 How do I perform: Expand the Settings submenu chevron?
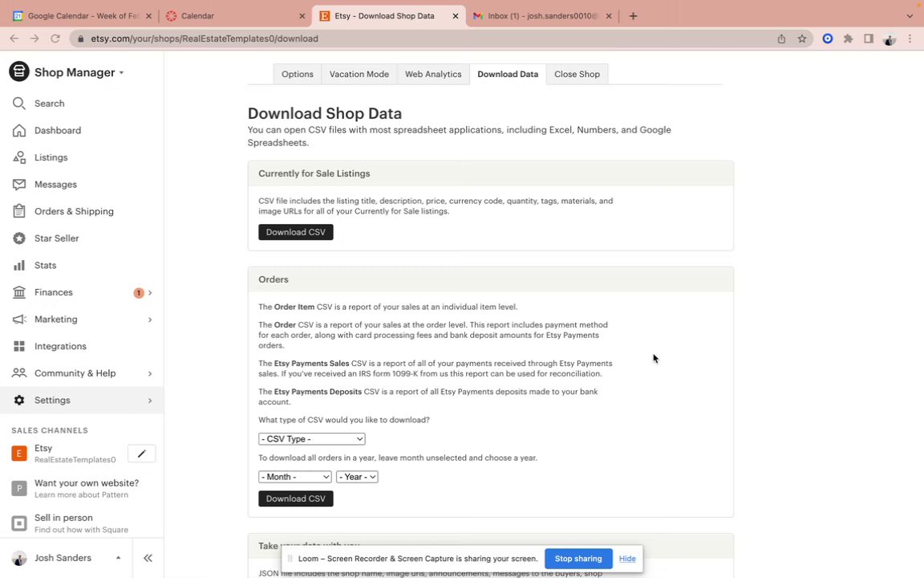click(x=150, y=401)
